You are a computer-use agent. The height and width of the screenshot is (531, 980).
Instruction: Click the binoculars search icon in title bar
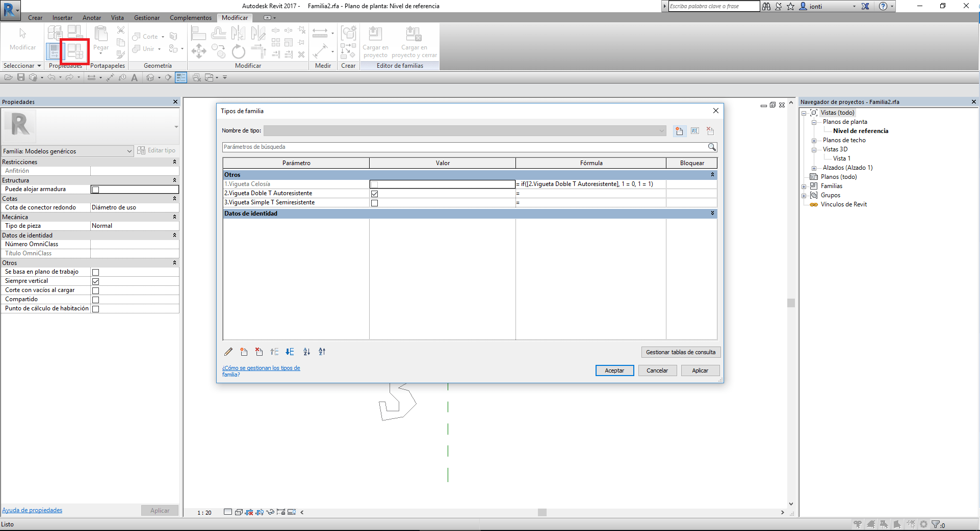pyautogui.click(x=766, y=6)
